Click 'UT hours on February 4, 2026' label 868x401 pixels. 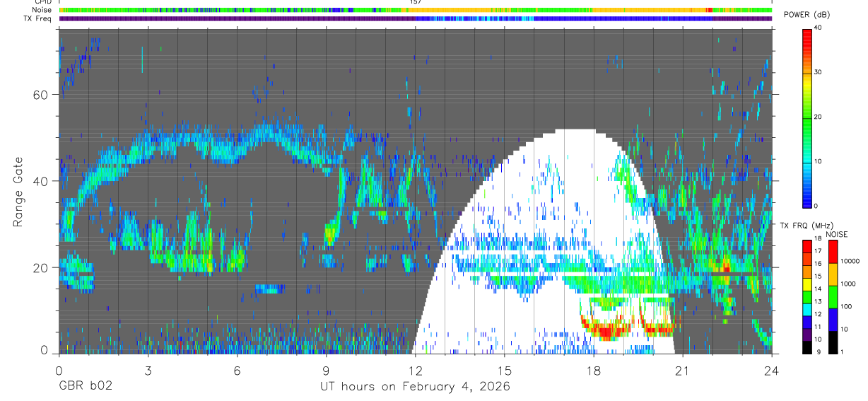click(415, 387)
